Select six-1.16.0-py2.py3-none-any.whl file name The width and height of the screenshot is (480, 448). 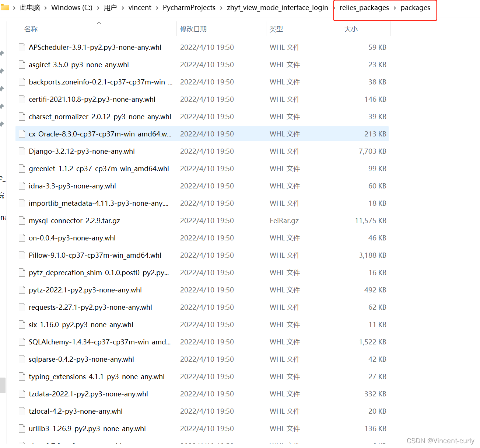click(81, 324)
